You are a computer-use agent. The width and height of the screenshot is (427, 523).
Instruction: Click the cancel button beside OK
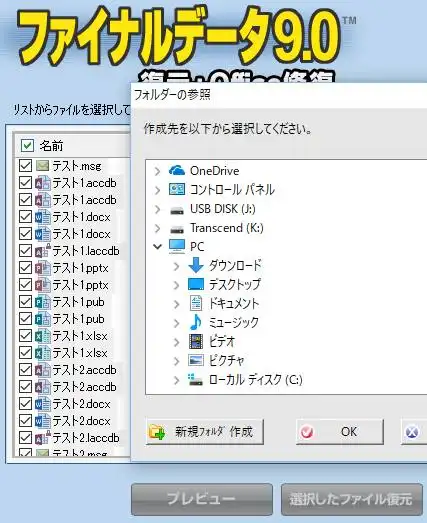(x=414, y=432)
